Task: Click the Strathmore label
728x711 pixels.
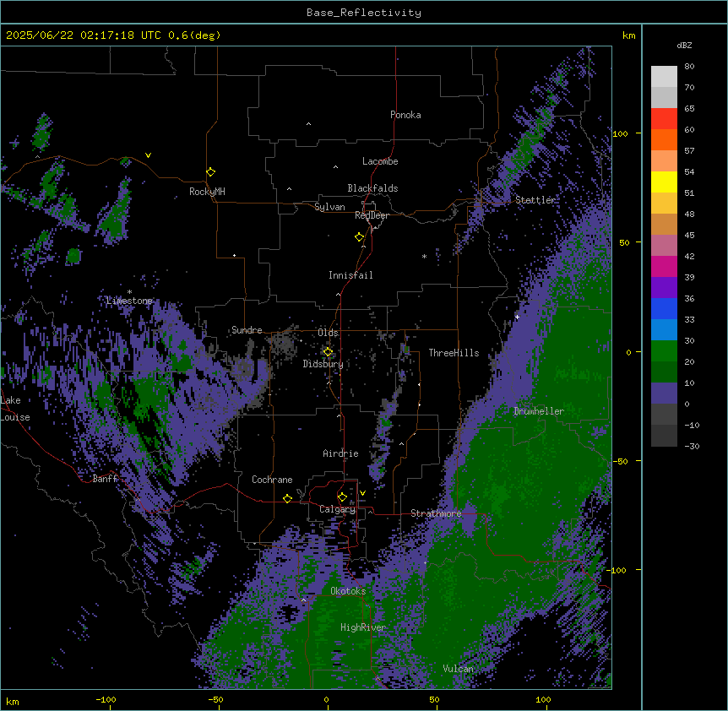Action: (x=436, y=513)
